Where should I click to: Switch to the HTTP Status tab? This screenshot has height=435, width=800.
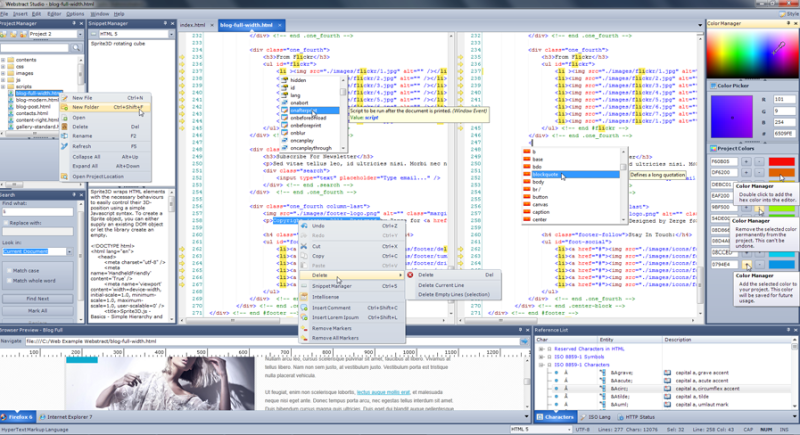point(636,417)
